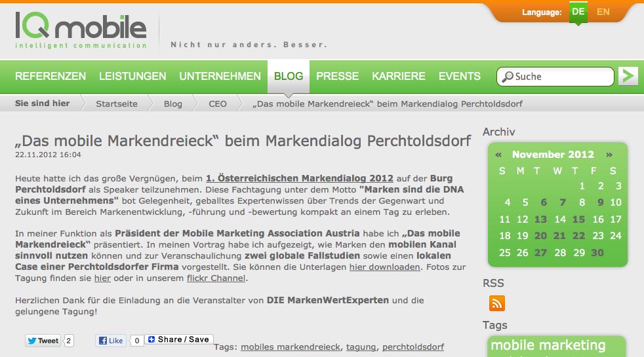This screenshot has height=357, width=644.
Task: Open the orange RSS feed icon
Action: (496, 303)
